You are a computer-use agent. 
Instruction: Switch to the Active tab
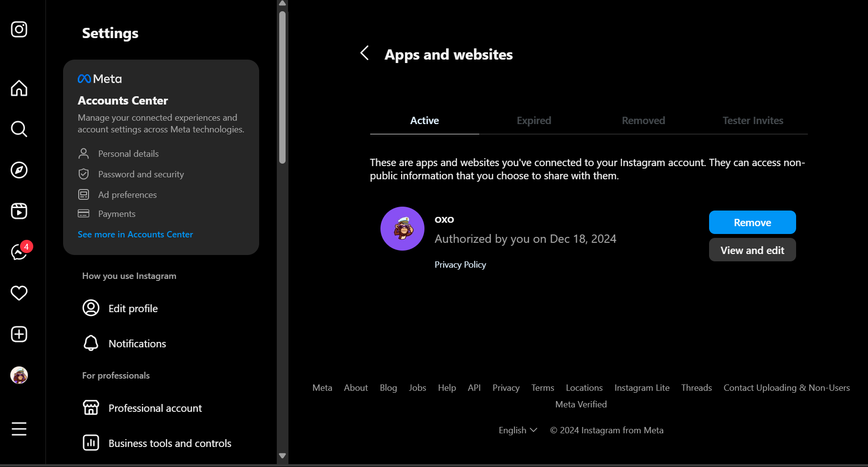[424, 121]
